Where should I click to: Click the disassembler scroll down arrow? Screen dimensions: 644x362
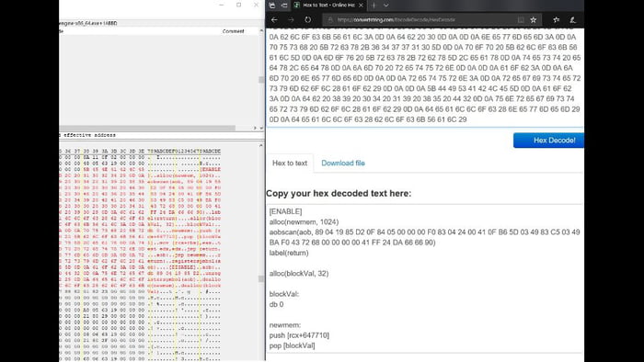coord(261,129)
